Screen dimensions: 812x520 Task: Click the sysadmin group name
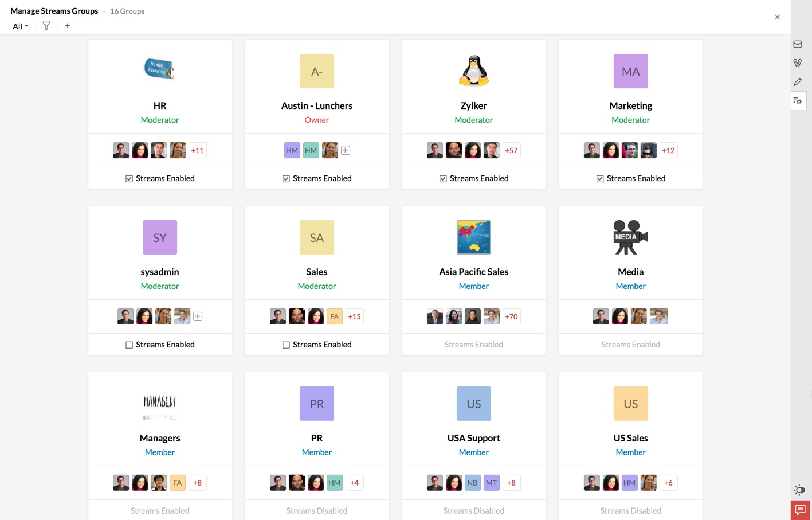(x=160, y=272)
